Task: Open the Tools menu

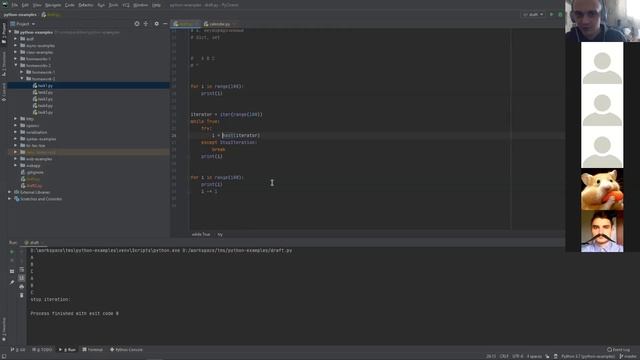Action: tap(113, 5)
